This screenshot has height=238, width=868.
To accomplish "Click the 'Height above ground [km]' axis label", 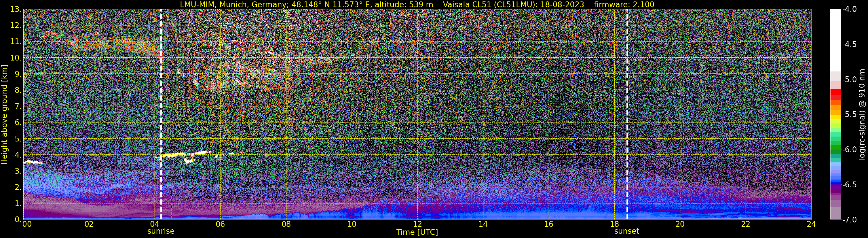I will pos(4,114).
